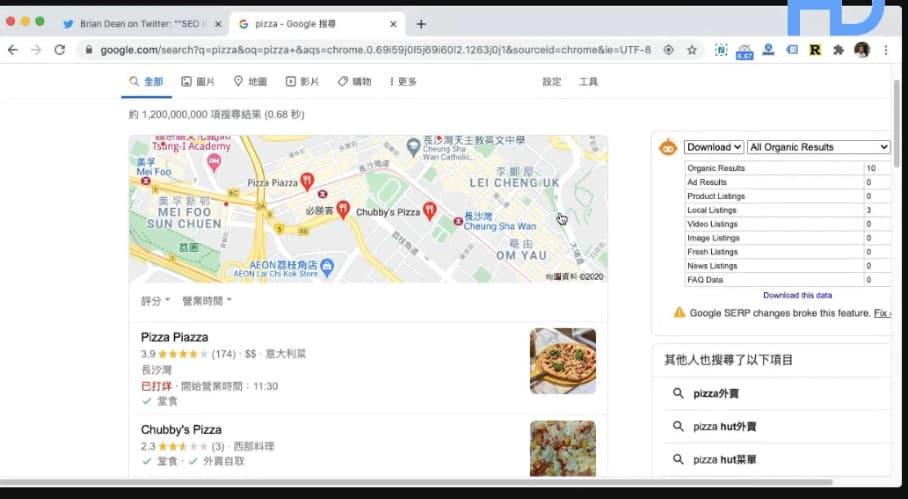Image resolution: width=908 pixels, height=499 pixels.
Task: Click the blue window extension icon beside R
Action: pos(792,50)
